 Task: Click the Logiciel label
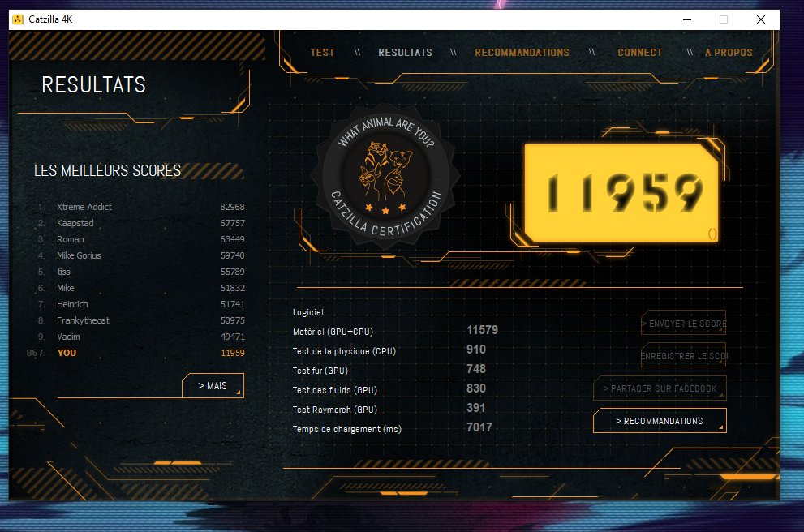308,312
